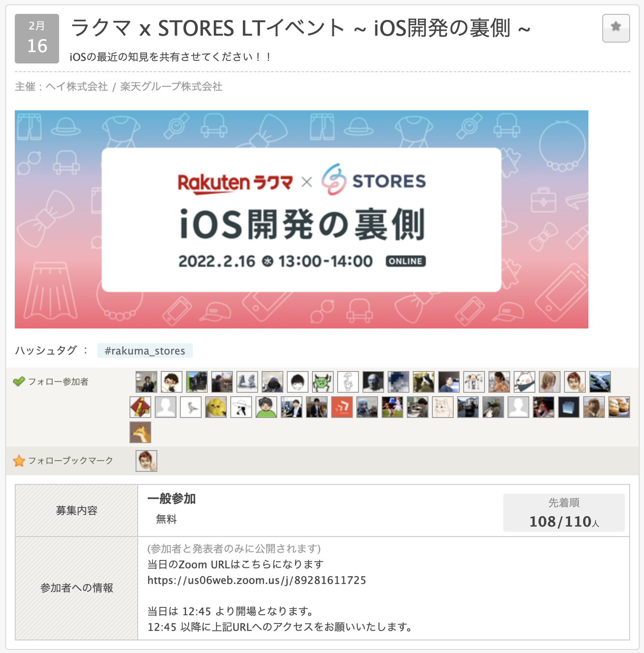Click the pastries photo avatar

[x=619, y=407]
